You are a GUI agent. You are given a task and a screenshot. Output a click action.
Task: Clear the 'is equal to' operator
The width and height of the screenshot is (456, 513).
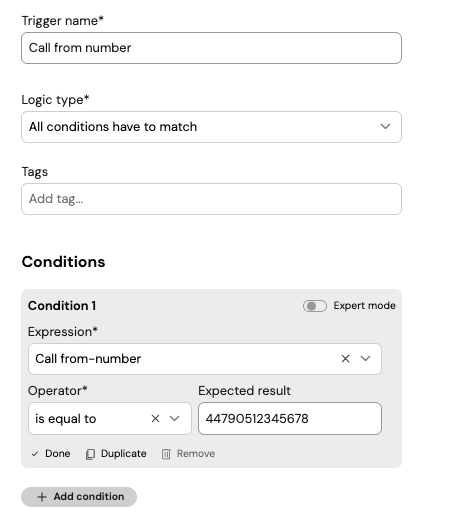tap(155, 419)
